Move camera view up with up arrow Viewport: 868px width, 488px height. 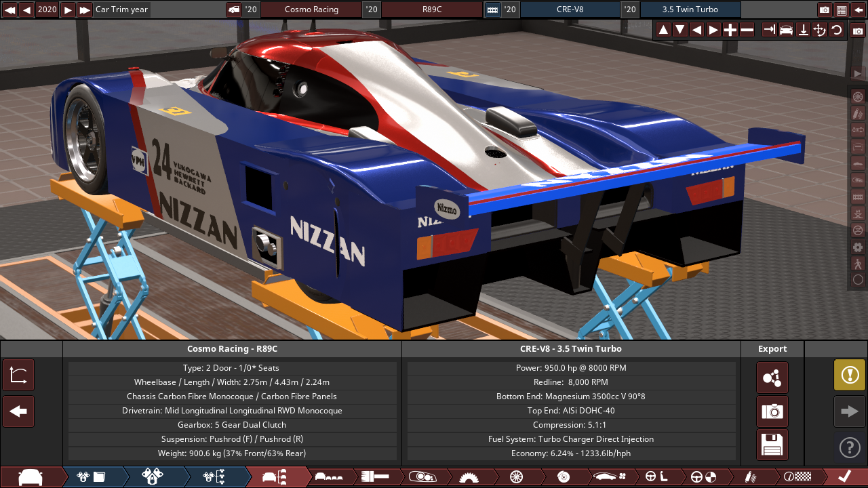(663, 30)
